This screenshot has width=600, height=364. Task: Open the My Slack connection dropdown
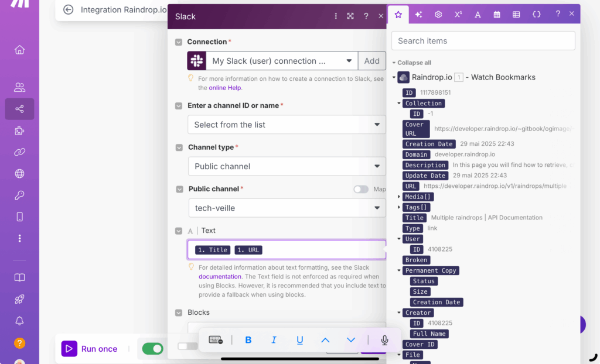(x=282, y=61)
